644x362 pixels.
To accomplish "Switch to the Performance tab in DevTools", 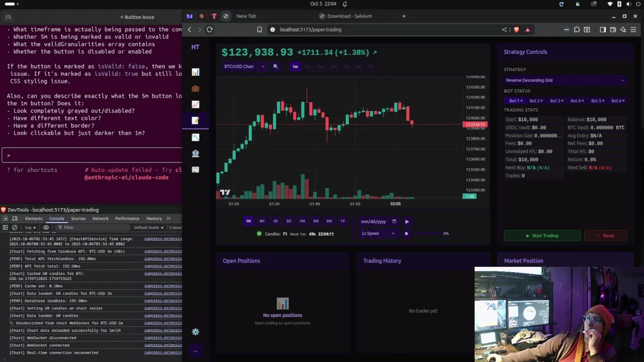I will click(127, 219).
